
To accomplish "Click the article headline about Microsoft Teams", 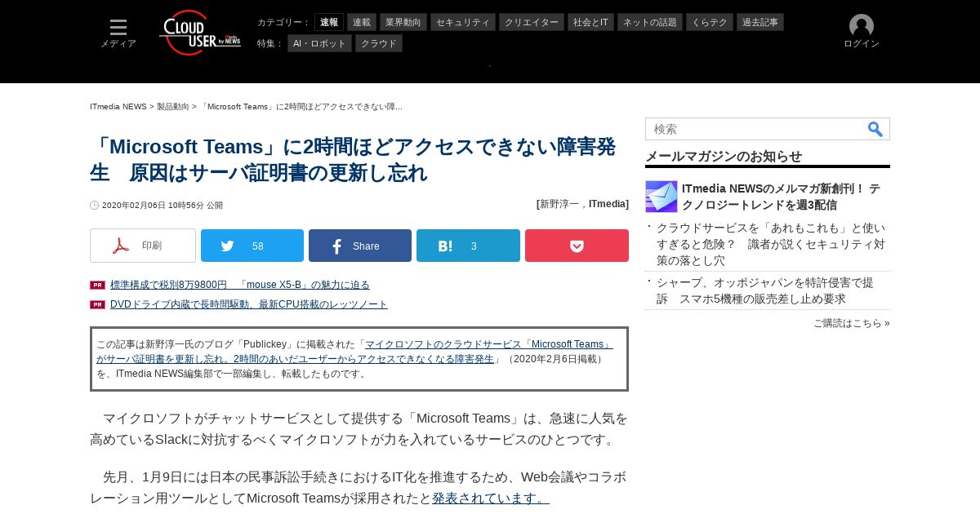I will [x=353, y=160].
